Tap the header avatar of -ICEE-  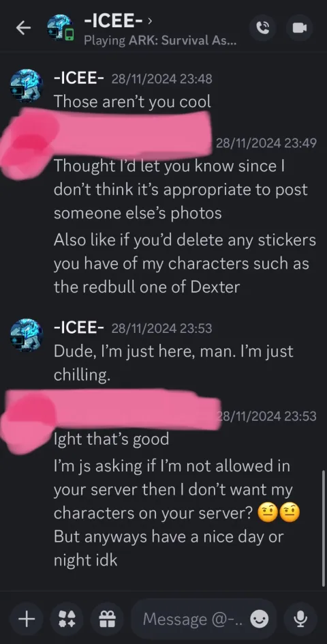(60, 28)
